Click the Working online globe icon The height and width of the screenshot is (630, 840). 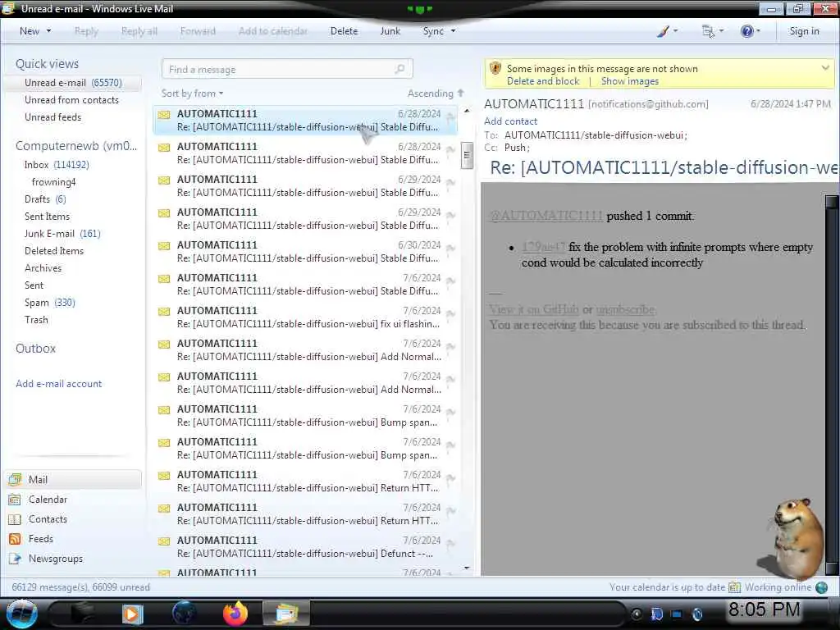pos(821,587)
